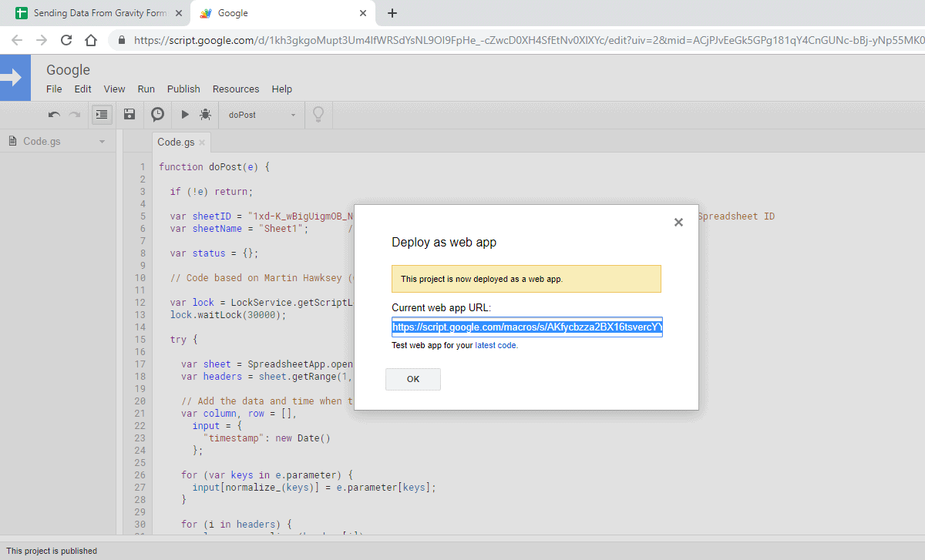Open the current project's triggers clock icon
This screenshot has height=560, width=925.
pos(157,115)
